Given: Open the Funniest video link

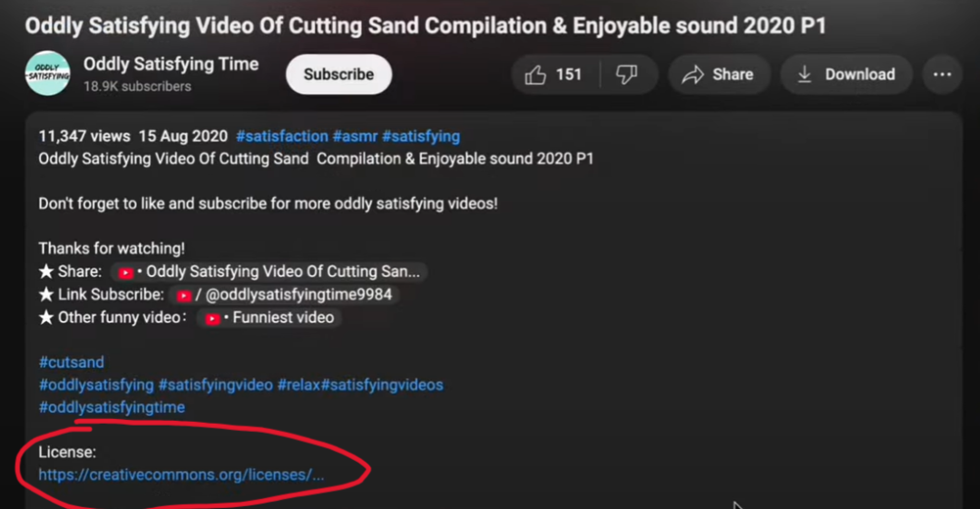Looking at the screenshot, I should click(x=270, y=318).
